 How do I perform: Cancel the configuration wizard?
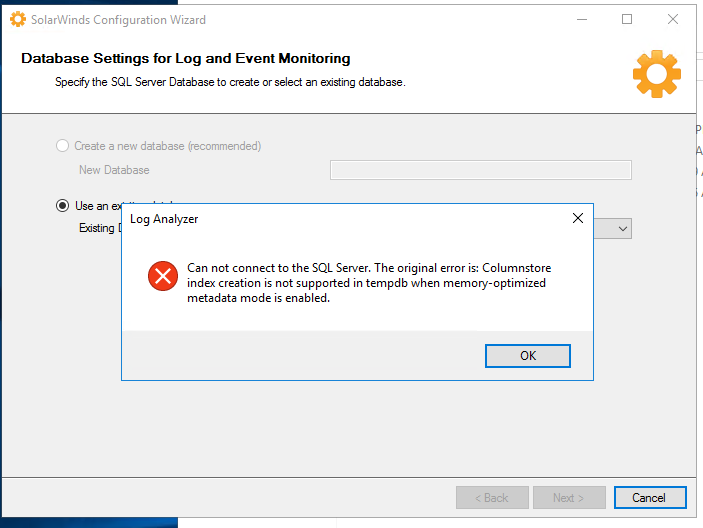648,498
